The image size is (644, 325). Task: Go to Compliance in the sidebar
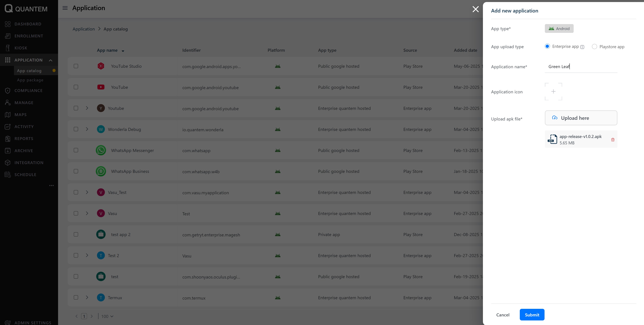click(x=28, y=91)
